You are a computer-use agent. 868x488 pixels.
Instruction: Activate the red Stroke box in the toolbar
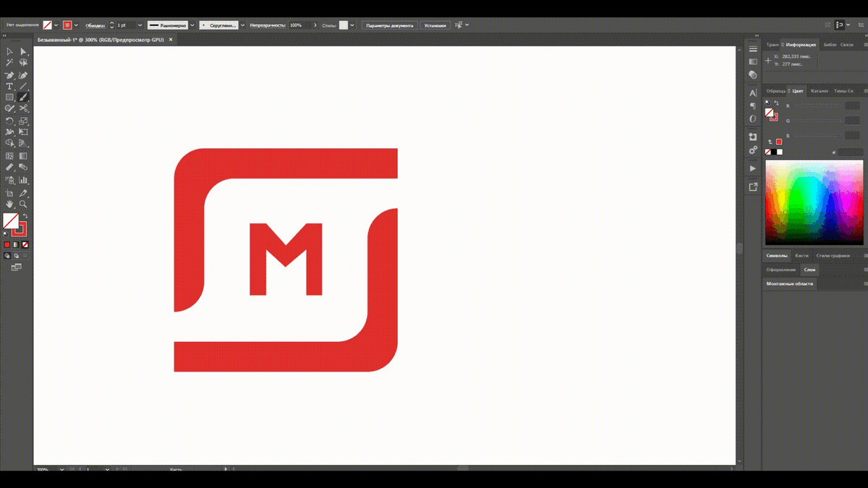(x=20, y=229)
